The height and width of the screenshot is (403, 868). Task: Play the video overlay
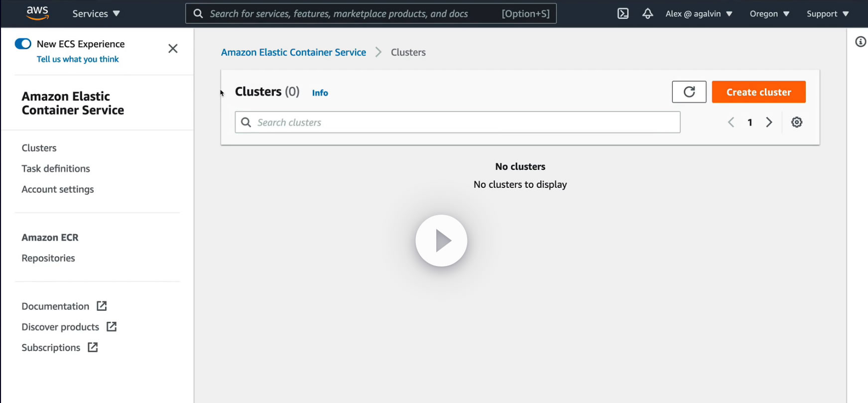click(x=441, y=241)
